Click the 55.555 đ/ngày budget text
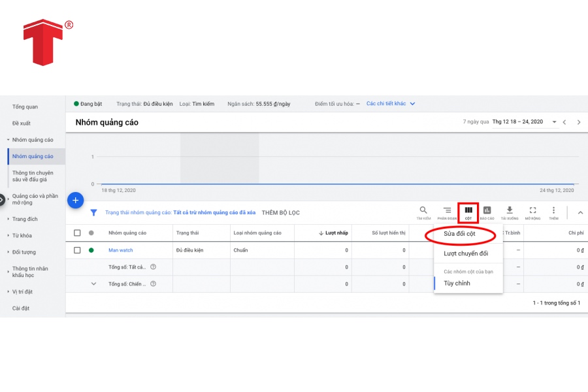Image resolution: width=588 pixels, height=392 pixels. [273, 104]
